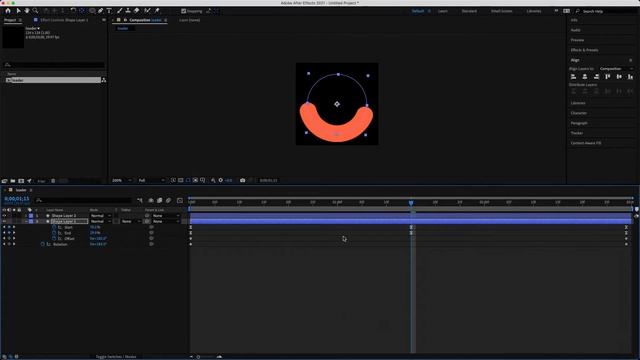640x360 pixels.
Task: Switch to the Project panel tab
Action: click(x=10, y=20)
